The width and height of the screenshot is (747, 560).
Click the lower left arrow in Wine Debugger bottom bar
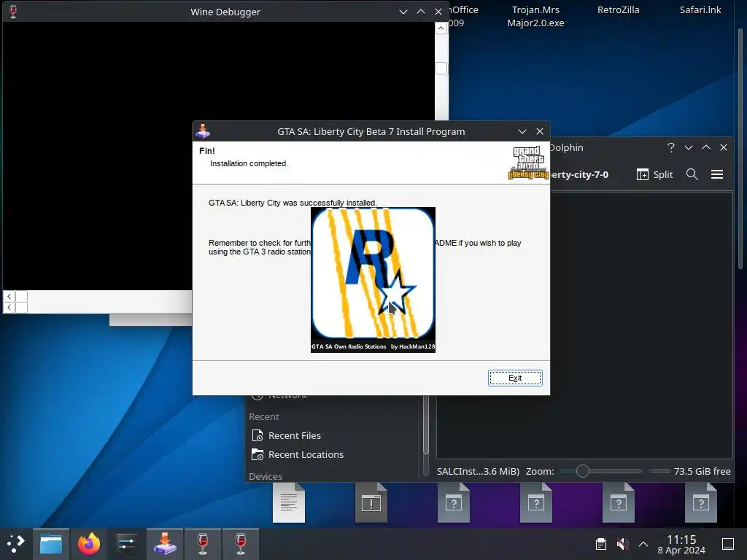click(9, 308)
